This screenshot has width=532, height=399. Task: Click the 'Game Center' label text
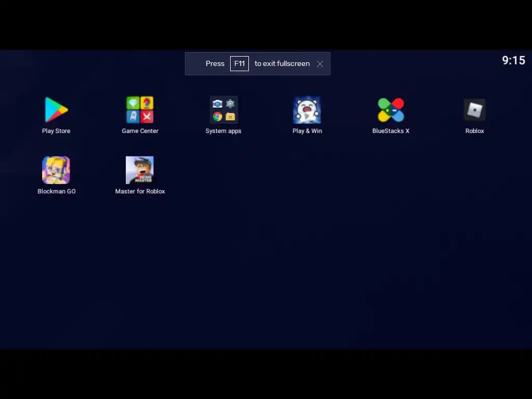click(x=140, y=131)
